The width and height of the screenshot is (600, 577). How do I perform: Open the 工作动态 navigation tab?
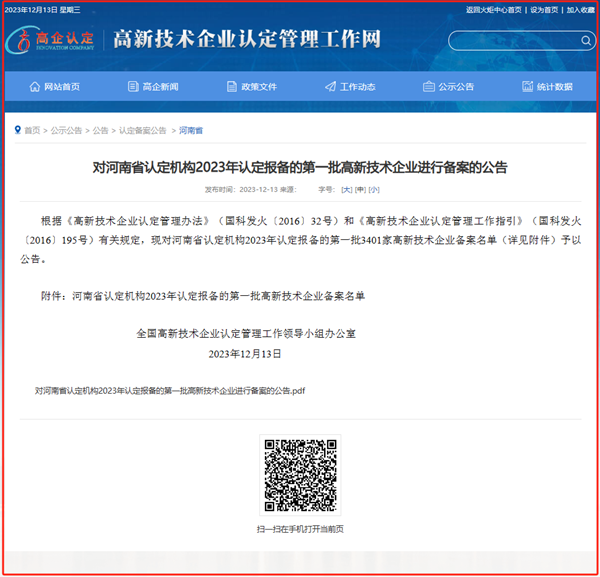point(350,87)
